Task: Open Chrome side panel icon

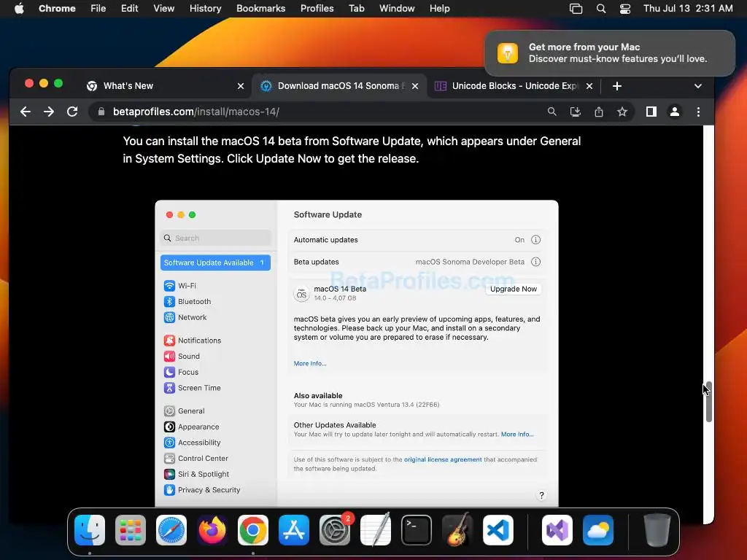Action: tap(651, 112)
